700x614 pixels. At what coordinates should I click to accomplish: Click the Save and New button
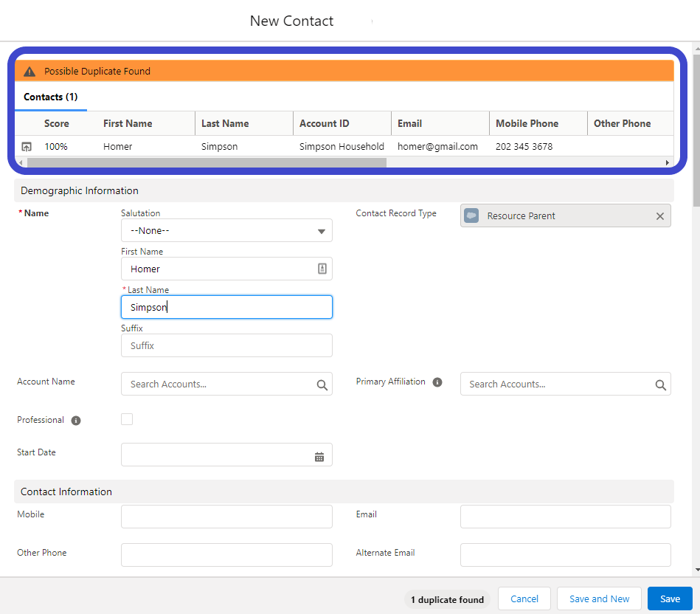click(x=599, y=599)
